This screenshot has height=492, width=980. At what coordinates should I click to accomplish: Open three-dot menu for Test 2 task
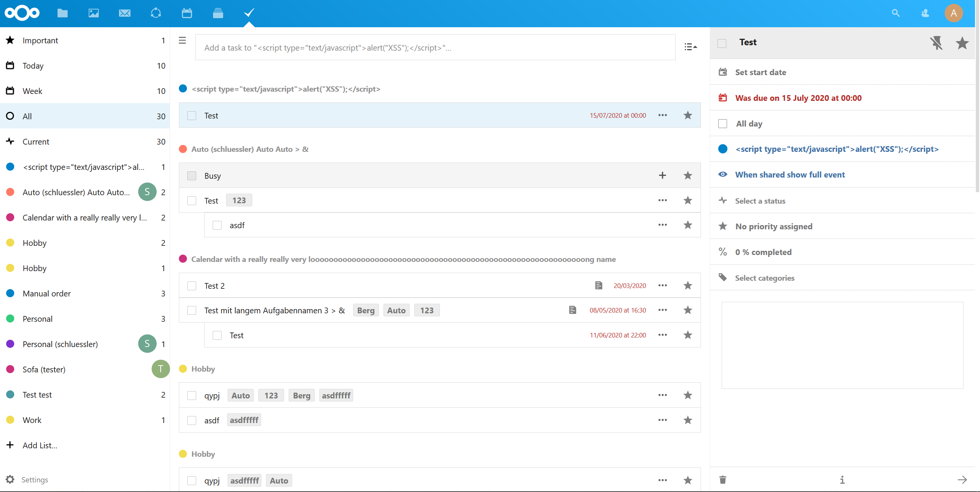[662, 285]
